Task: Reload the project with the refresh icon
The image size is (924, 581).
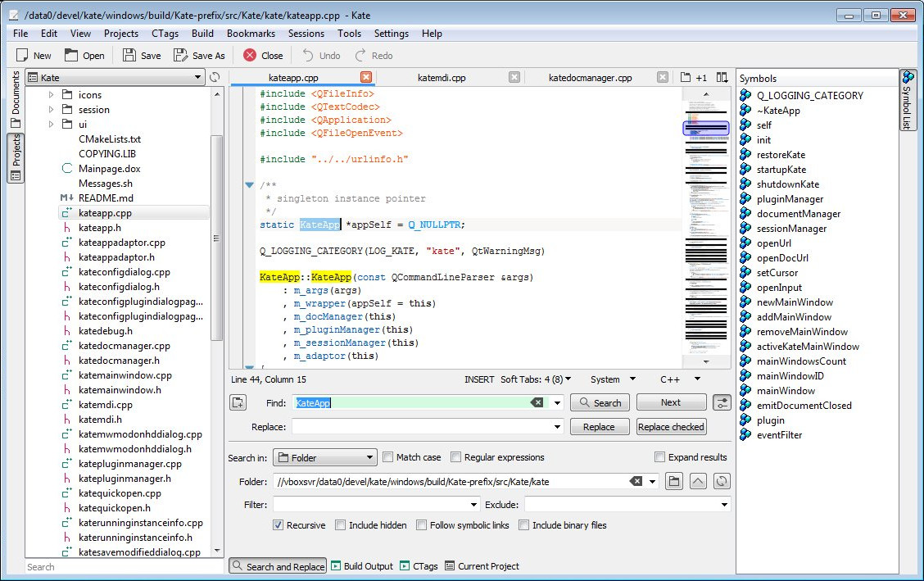Action: [215, 78]
